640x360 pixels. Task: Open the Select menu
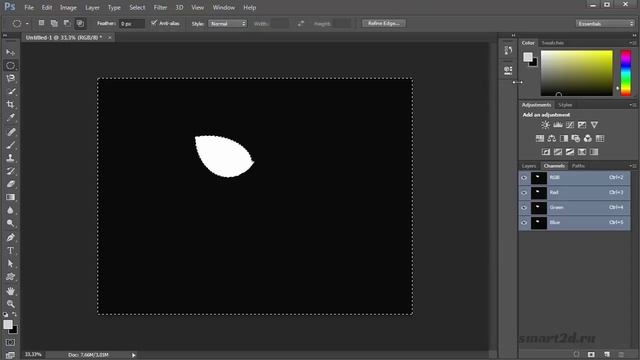point(137,7)
